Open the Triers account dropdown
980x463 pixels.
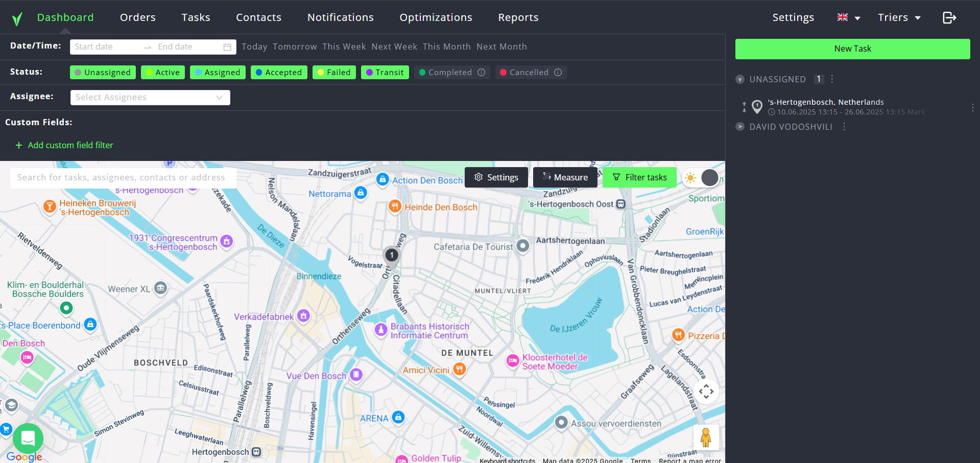[899, 17]
